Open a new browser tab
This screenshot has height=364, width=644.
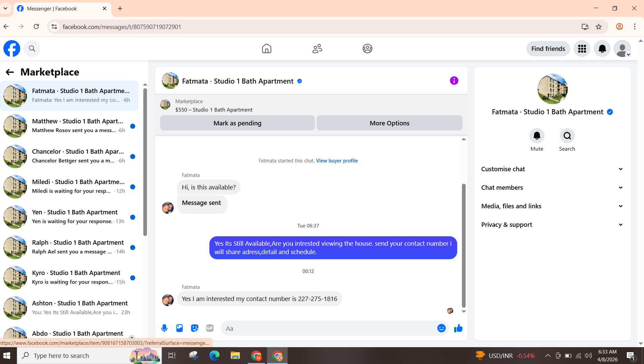click(x=120, y=8)
